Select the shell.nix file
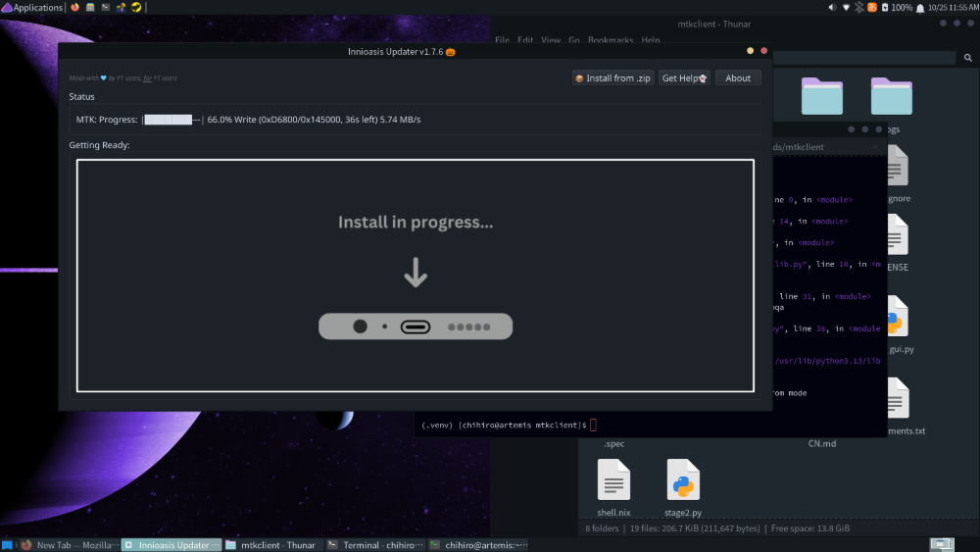 pyautogui.click(x=613, y=487)
